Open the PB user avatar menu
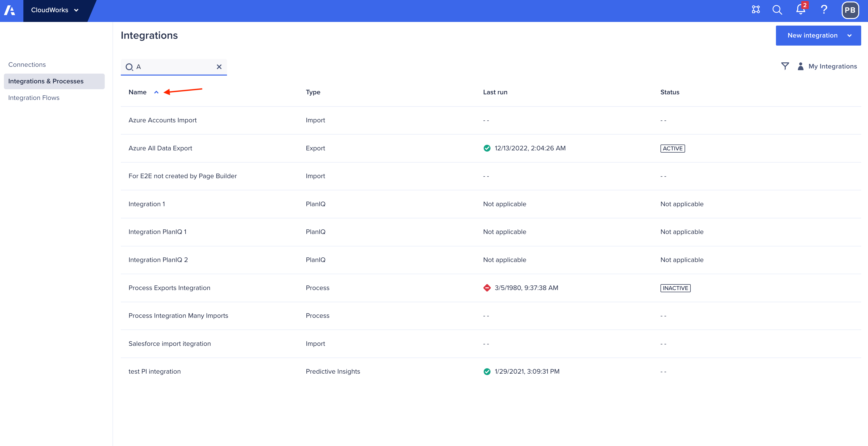The image size is (868, 446). 849,10
